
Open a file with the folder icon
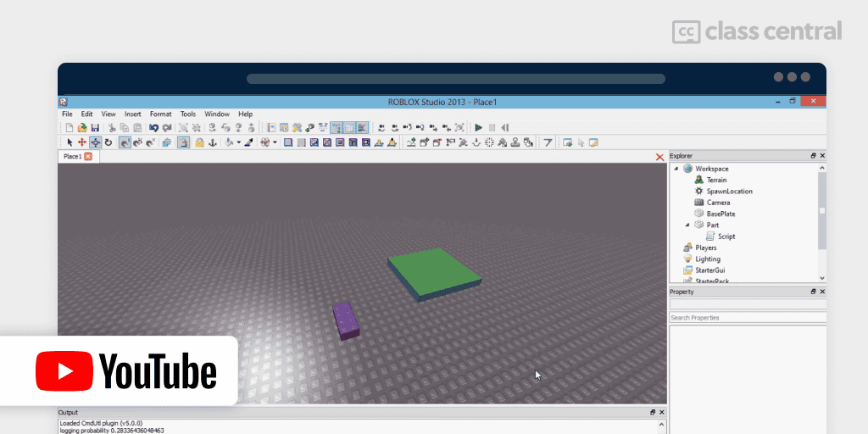(x=82, y=128)
